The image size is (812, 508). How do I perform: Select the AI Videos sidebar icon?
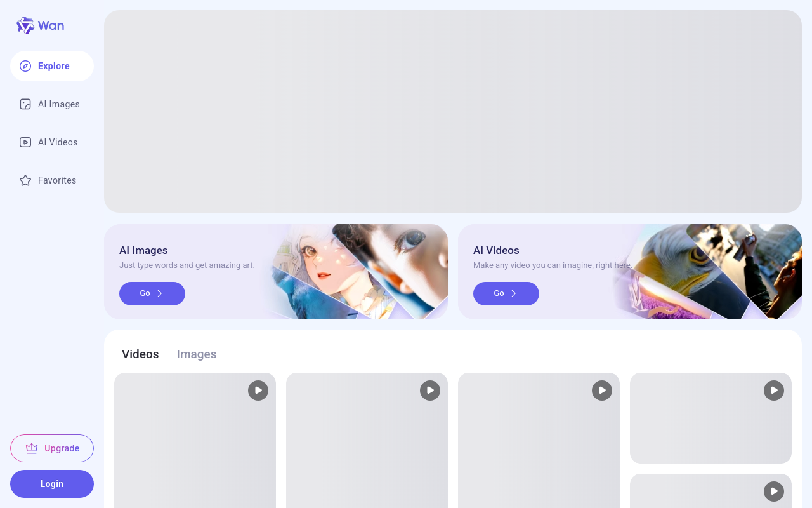coord(25,142)
